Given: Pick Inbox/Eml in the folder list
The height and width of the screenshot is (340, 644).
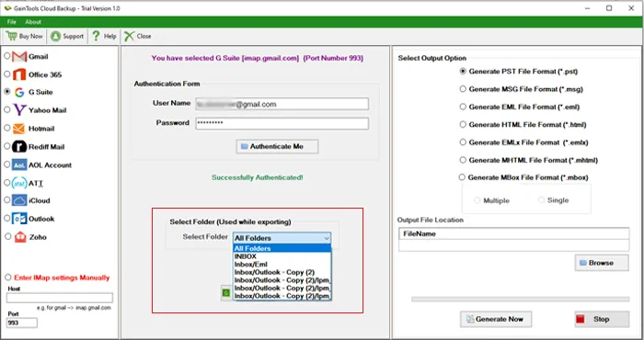Looking at the screenshot, I should pyautogui.click(x=282, y=264).
